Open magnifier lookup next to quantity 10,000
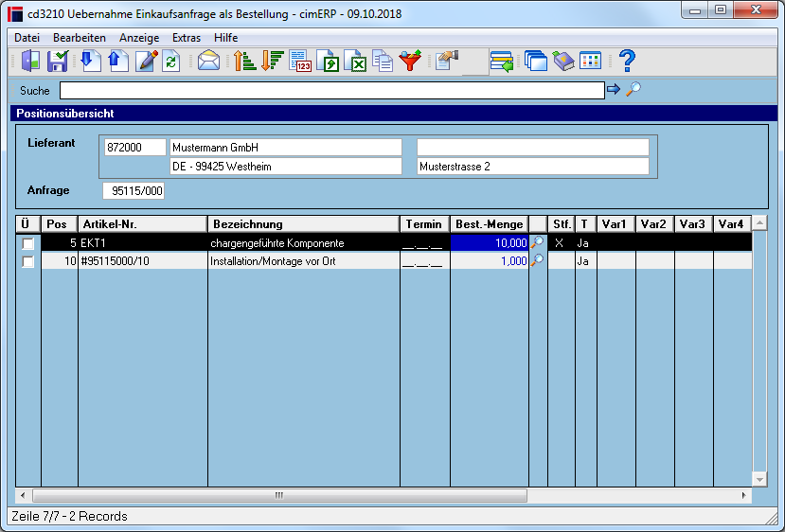785x532 pixels. [x=537, y=242]
